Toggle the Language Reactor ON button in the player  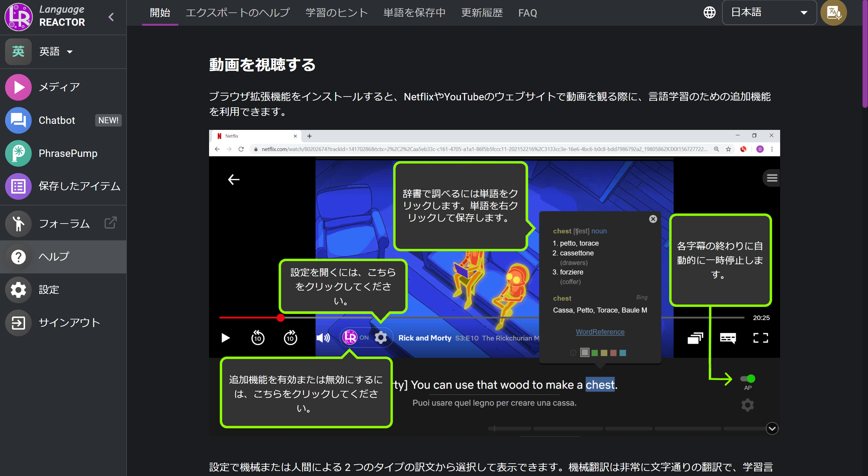tap(355, 337)
